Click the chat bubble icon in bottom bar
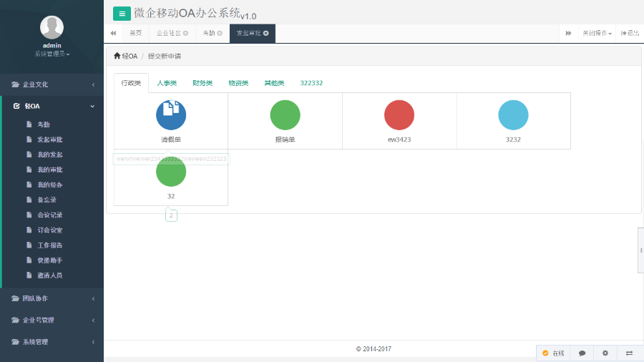 pos(582,353)
